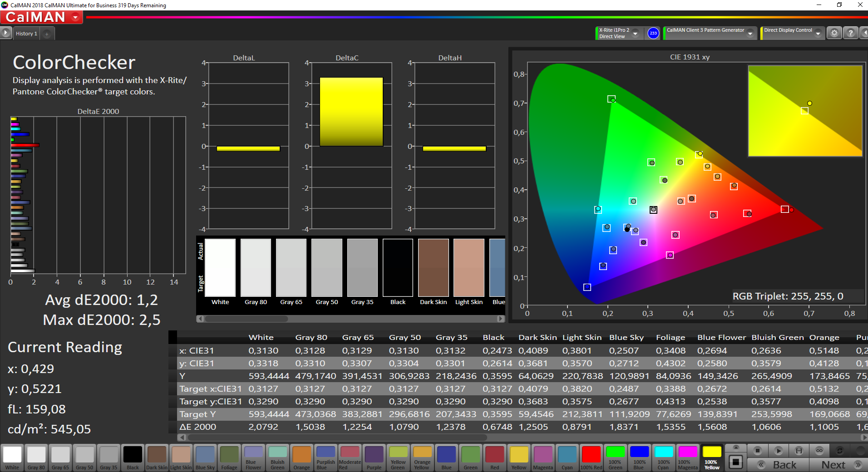Image resolution: width=868 pixels, height=472 pixels.
Task: Click the continuous read infinity button
Action: coord(819,451)
